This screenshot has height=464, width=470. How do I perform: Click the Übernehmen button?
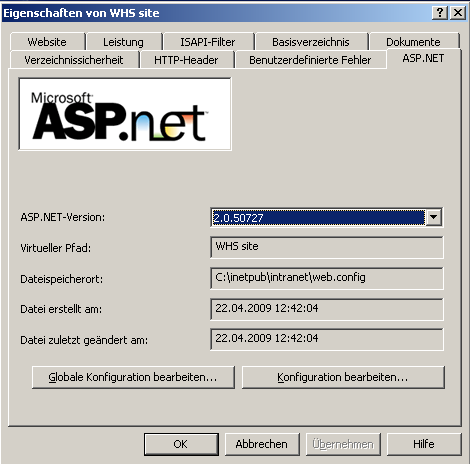click(343, 444)
